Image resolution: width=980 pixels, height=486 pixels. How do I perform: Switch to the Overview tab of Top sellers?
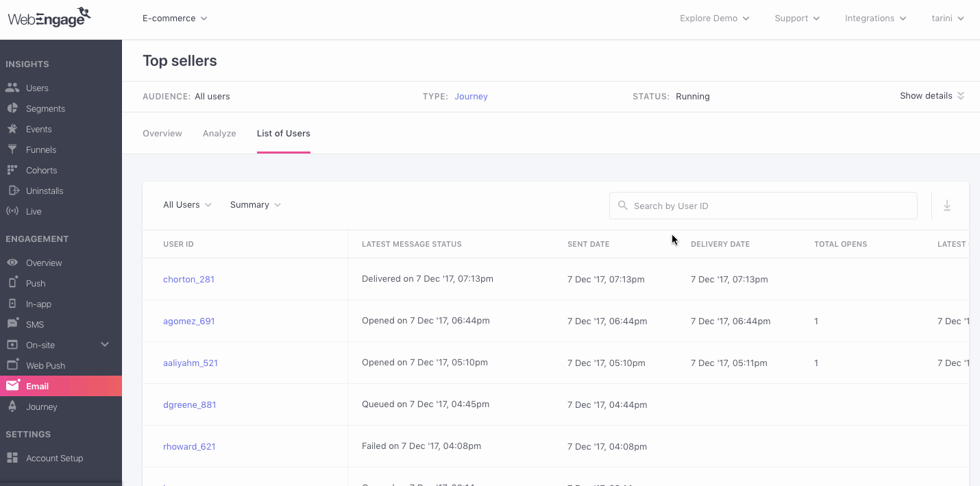(162, 134)
